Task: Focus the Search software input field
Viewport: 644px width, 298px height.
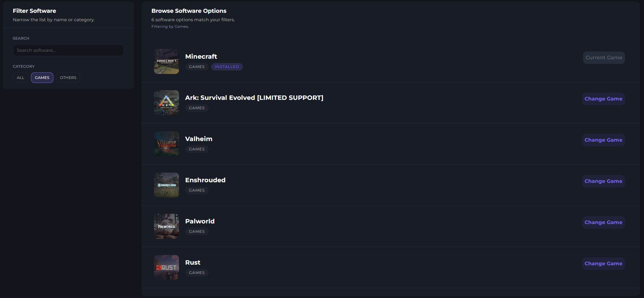Action: point(68,50)
